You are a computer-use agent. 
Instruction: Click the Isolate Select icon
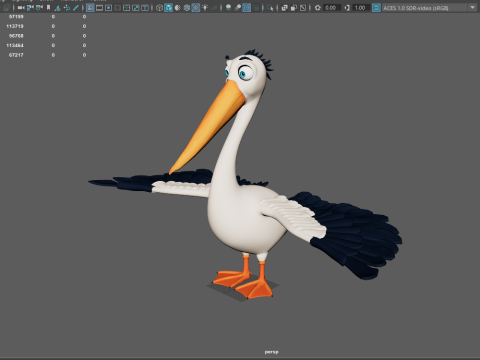coord(270,7)
